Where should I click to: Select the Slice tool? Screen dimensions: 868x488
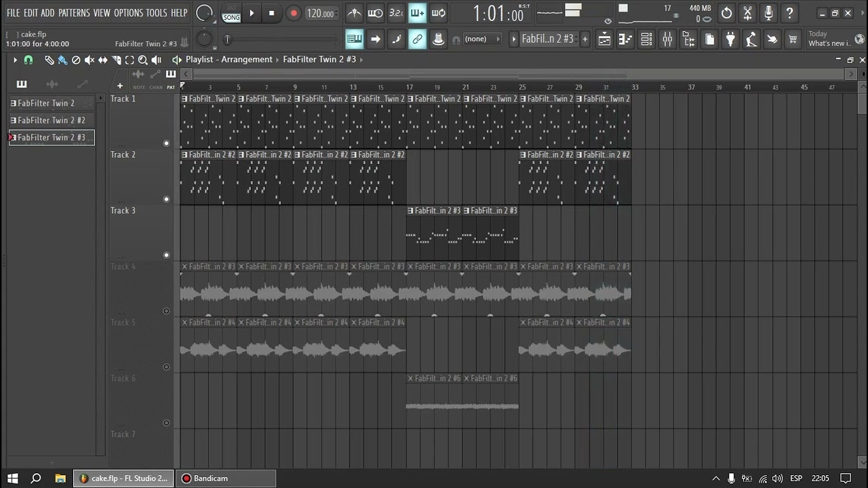[117, 60]
